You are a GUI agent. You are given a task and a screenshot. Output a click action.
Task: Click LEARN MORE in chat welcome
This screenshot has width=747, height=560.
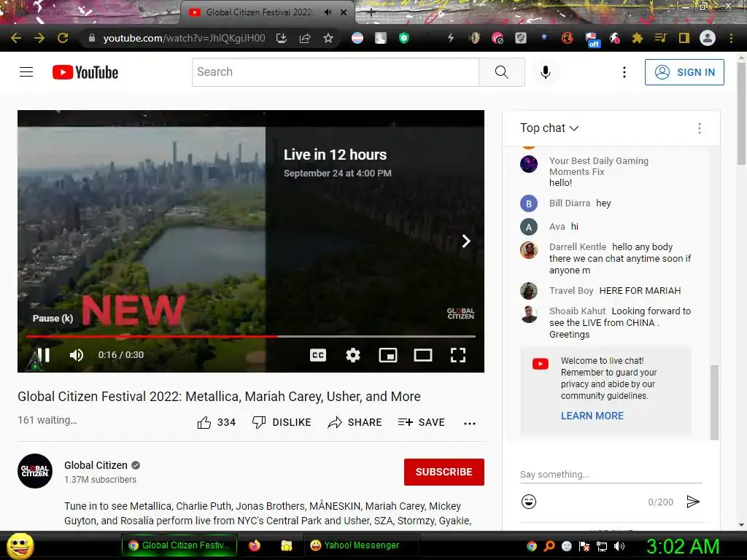click(x=592, y=416)
